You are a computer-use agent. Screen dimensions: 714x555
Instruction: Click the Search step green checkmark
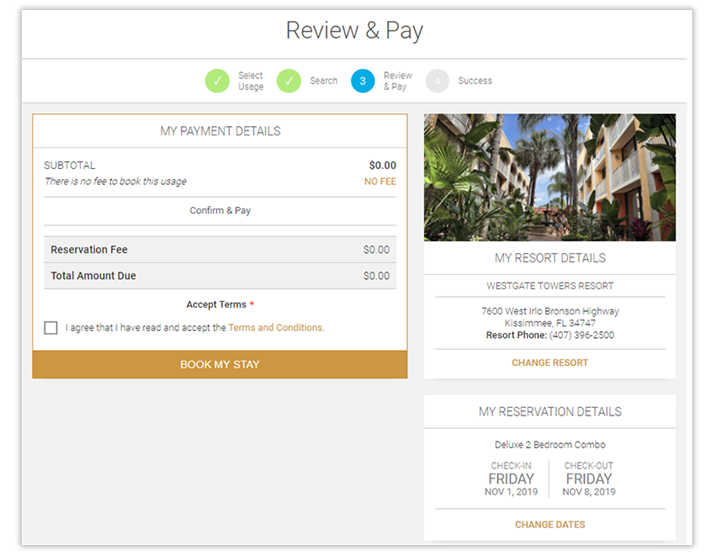[289, 81]
